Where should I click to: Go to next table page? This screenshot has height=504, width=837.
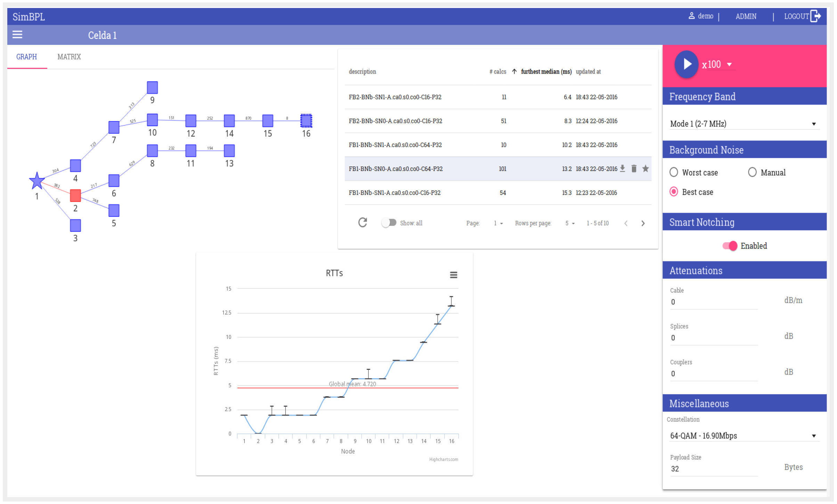point(643,223)
